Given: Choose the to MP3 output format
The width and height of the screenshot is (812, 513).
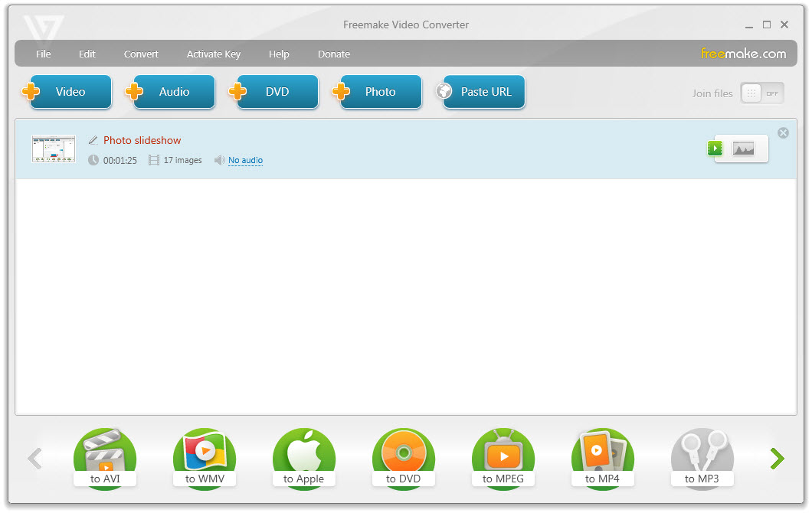Looking at the screenshot, I should [x=702, y=458].
